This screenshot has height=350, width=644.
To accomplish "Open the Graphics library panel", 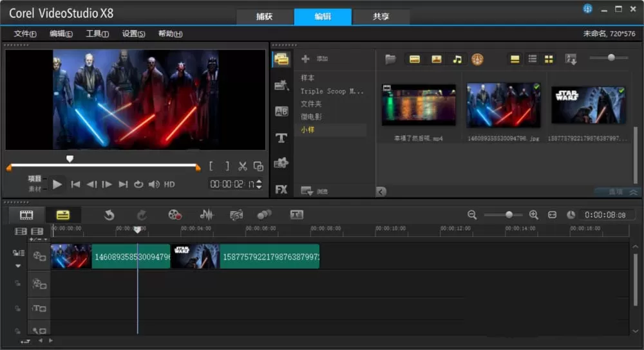I will click(281, 163).
